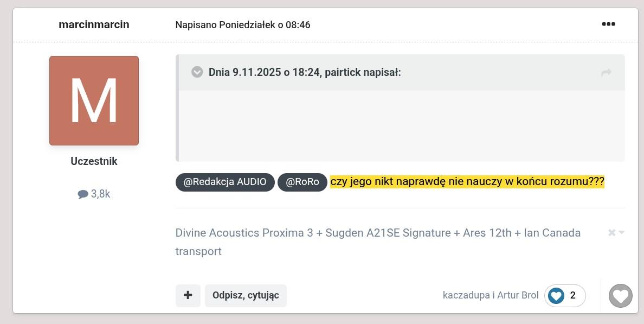644x324 pixels.
Task: Open the three-dots post options menu
Action: click(x=608, y=24)
